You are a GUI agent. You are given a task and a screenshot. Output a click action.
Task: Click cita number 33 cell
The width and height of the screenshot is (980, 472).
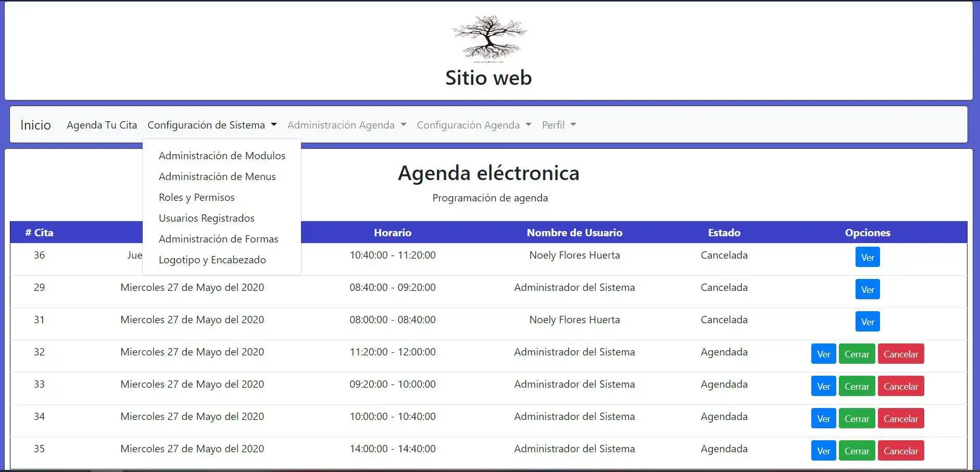coord(39,384)
